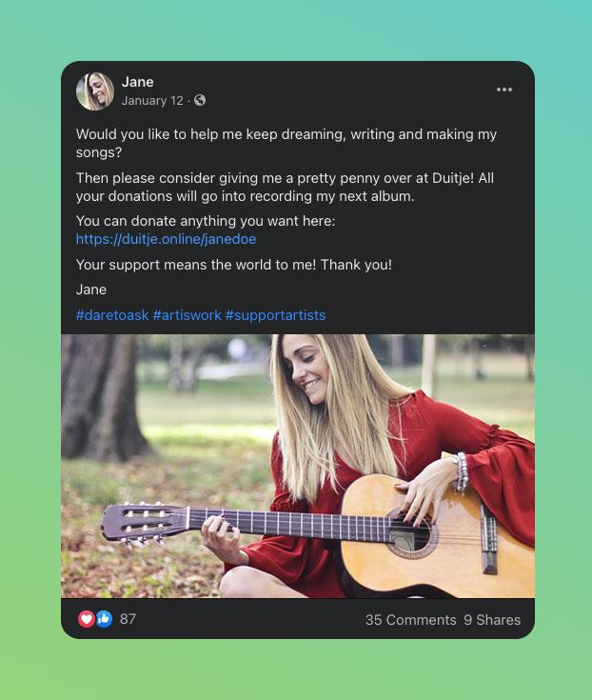Open the duitje.online/janedoe donation link

point(166,239)
